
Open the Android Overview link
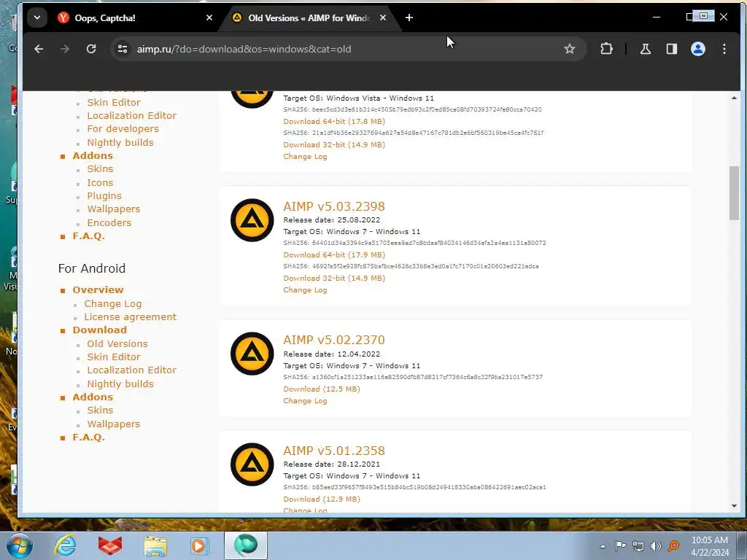pos(98,290)
